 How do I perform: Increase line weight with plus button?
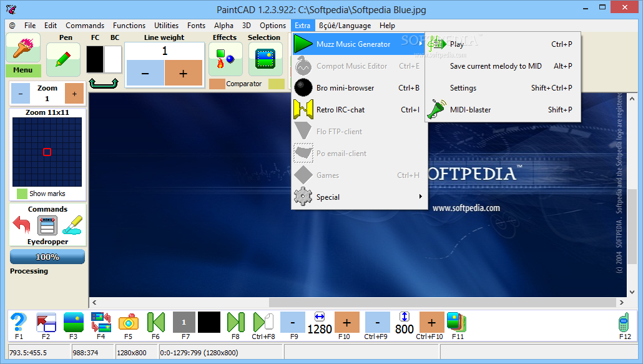(x=184, y=73)
